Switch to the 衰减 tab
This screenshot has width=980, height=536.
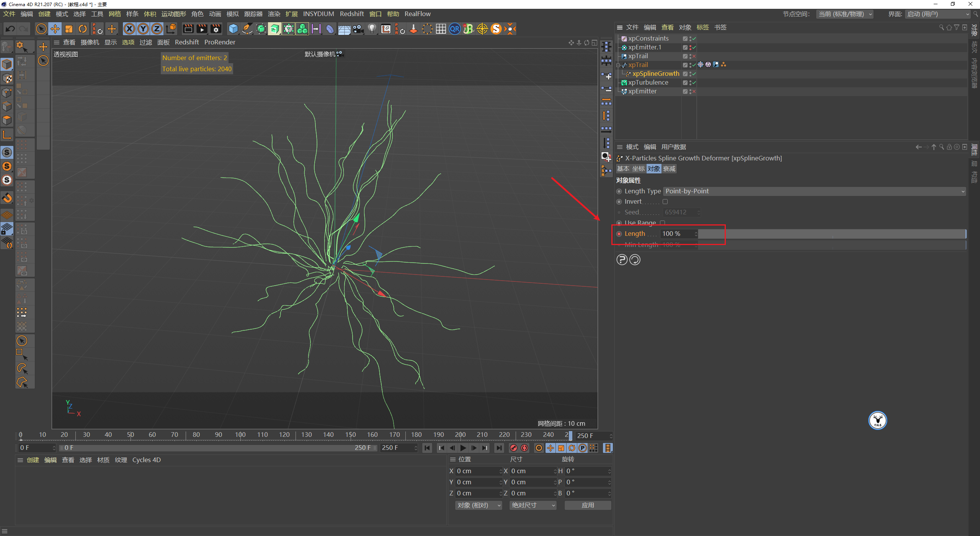point(669,168)
